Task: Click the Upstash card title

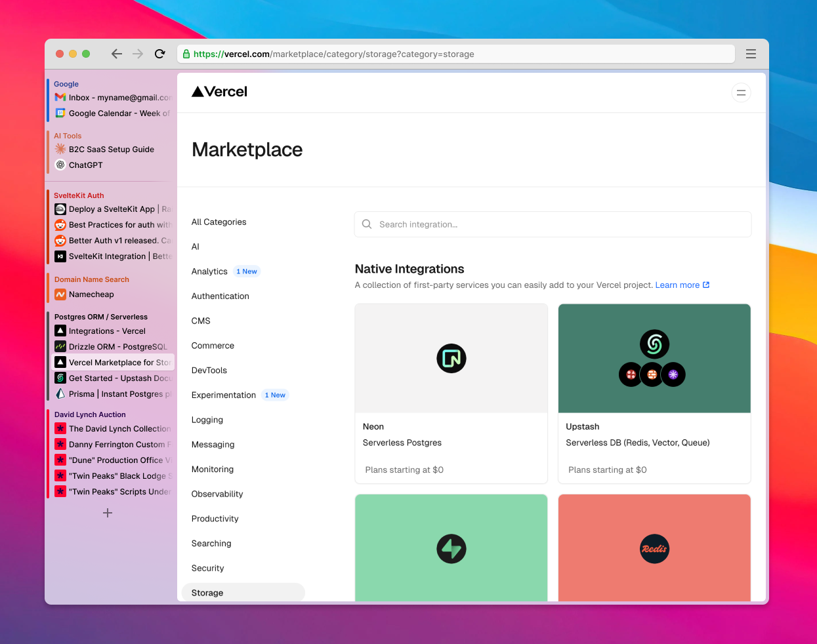Action: click(583, 427)
